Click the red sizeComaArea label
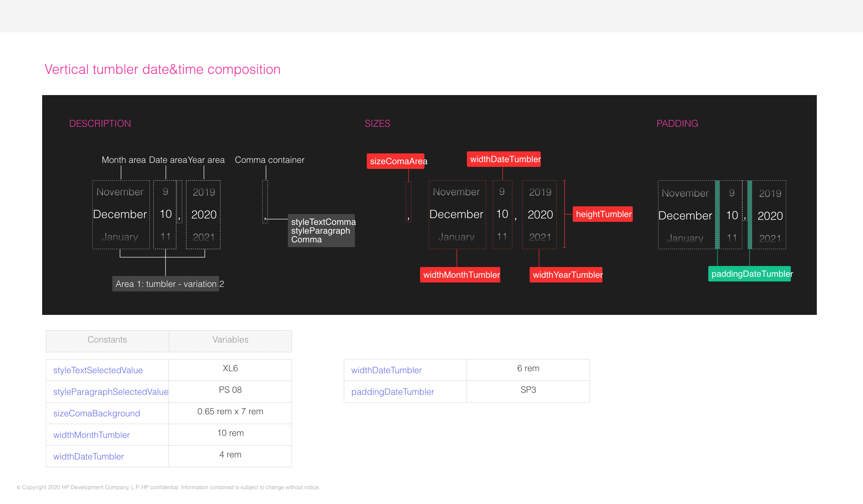 pyautogui.click(x=395, y=161)
